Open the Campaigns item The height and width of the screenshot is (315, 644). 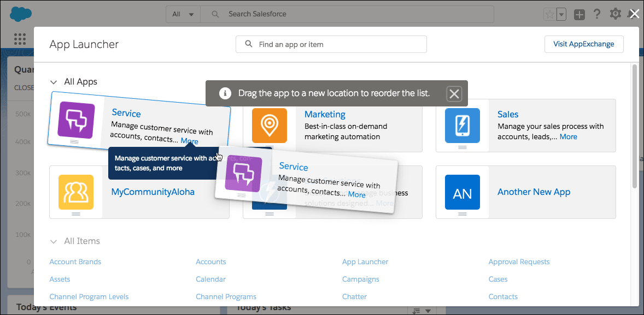361,280
